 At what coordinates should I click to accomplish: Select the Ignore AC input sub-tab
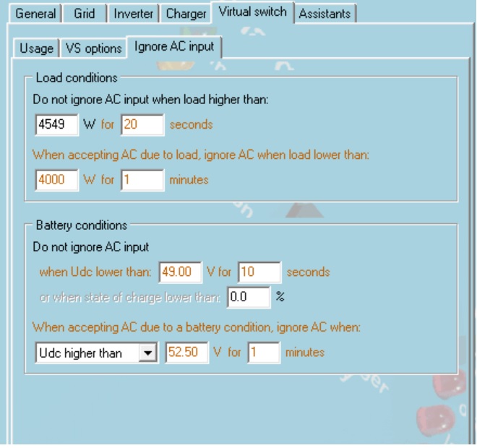pos(174,47)
